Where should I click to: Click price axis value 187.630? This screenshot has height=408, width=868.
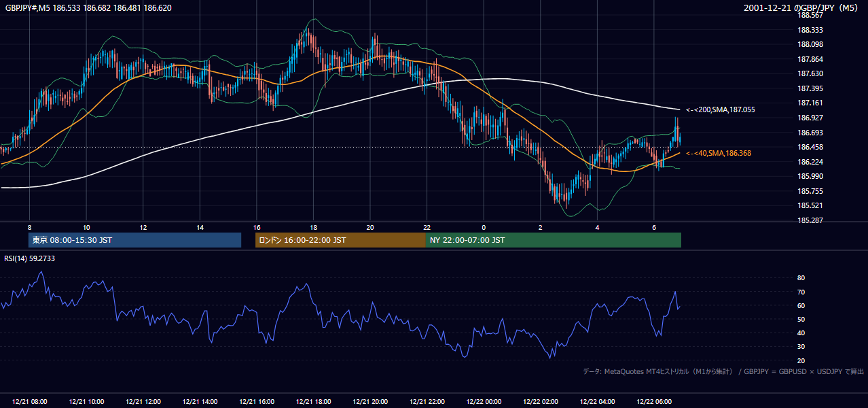810,74
